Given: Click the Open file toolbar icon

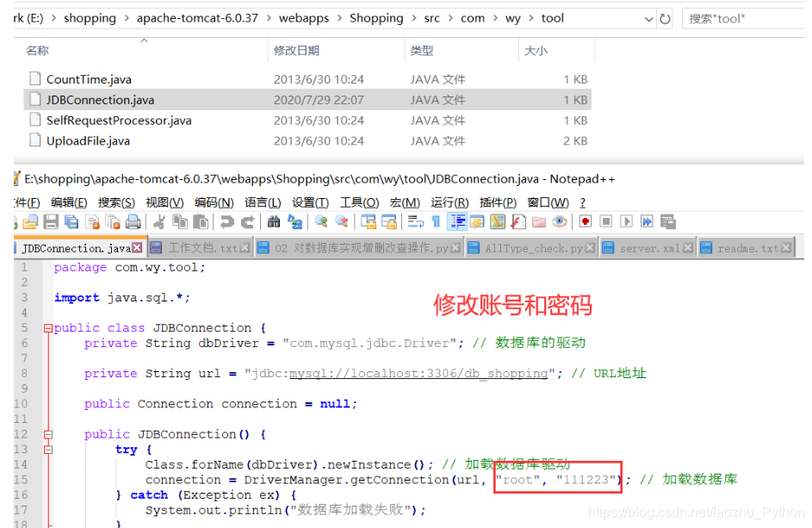Looking at the screenshot, I should click(x=30, y=221).
